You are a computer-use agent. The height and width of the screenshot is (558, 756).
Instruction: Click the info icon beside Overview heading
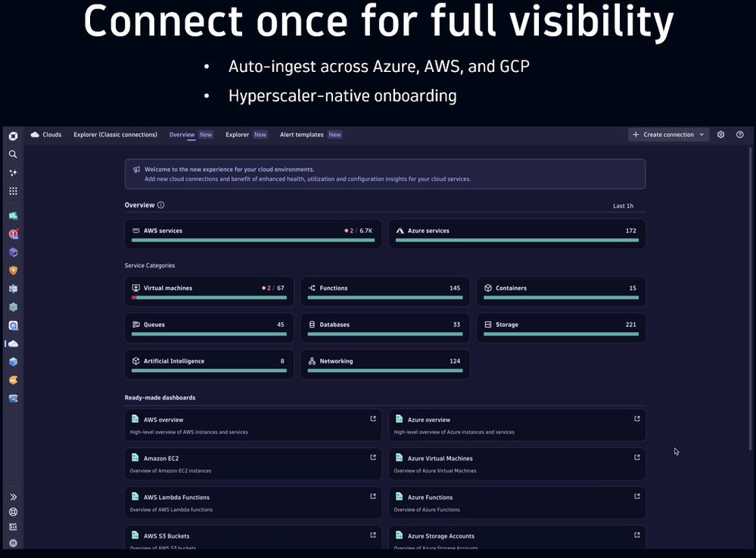tap(161, 205)
